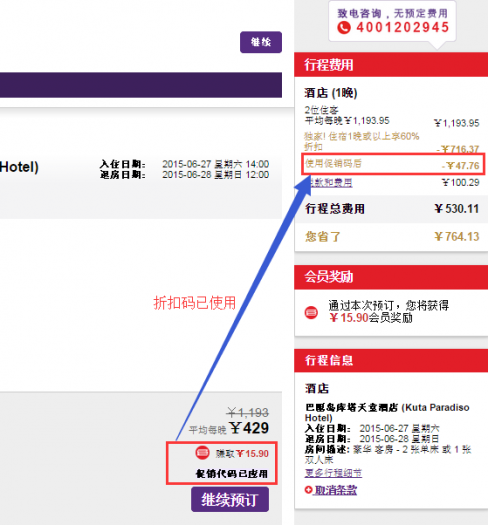Click the 您省了 ¥764.13 savings row
488x525 pixels.
pos(391,237)
